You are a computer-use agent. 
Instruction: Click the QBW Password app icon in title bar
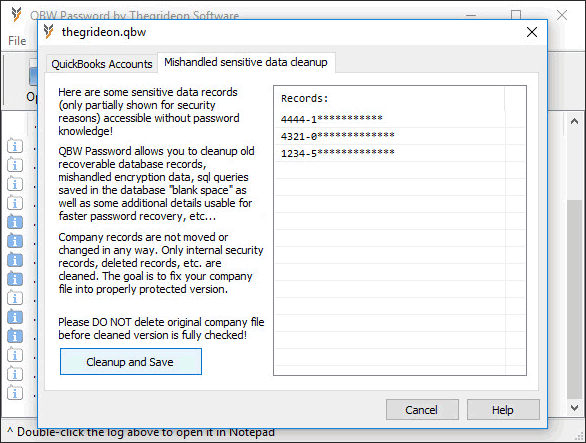tap(16, 15)
